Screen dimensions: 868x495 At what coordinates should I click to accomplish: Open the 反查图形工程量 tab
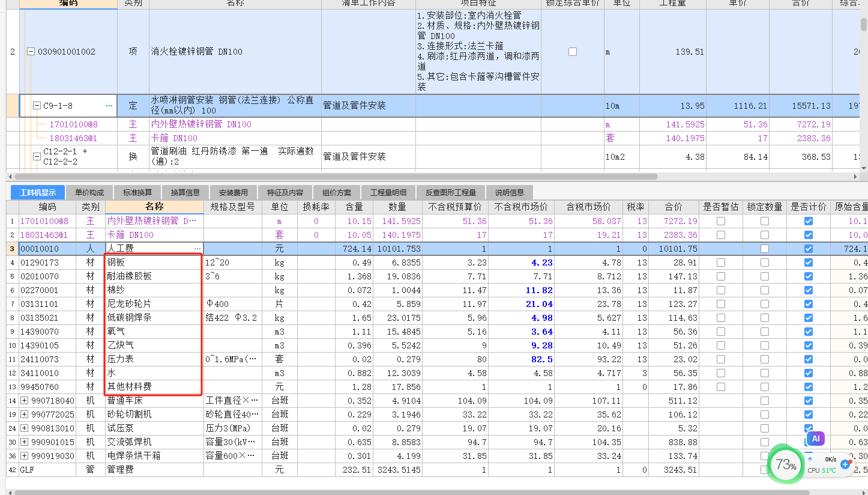(x=451, y=193)
